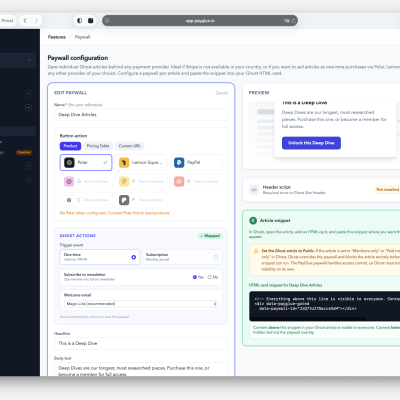Open the Welcome email Magic Link dropdown

[x=141, y=304]
